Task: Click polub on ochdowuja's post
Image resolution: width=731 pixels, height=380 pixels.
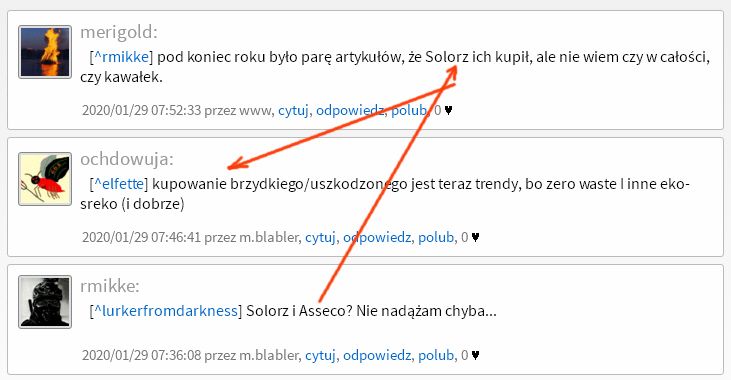Action: pyautogui.click(x=436, y=237)
